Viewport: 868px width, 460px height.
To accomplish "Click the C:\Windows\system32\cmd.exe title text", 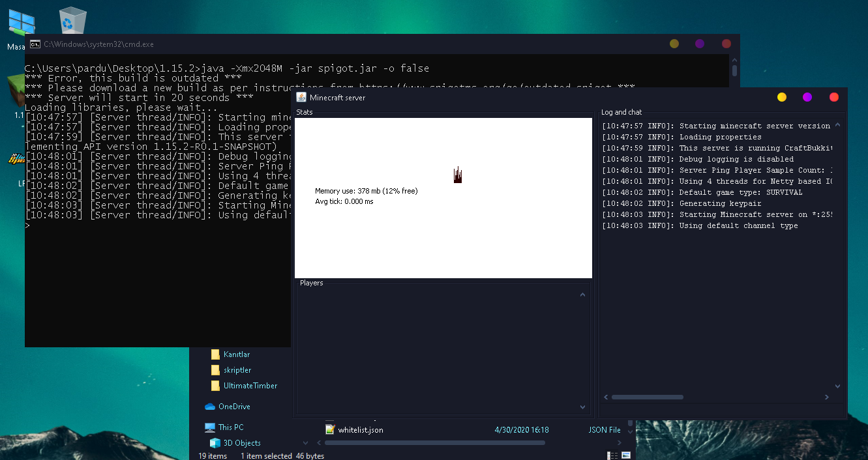I will click(99, 44).
